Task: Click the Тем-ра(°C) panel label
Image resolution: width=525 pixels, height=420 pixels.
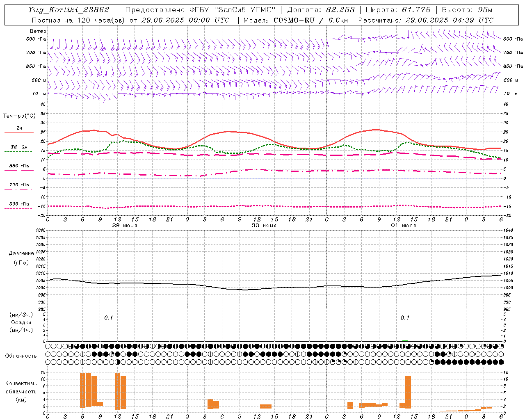Action: (x=19, y=116)
